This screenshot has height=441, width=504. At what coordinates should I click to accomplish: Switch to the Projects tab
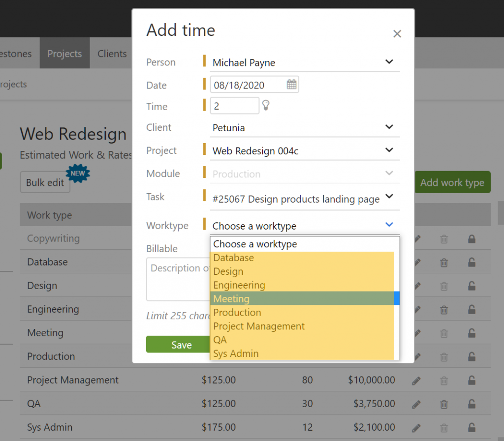(x=64, y=53)
